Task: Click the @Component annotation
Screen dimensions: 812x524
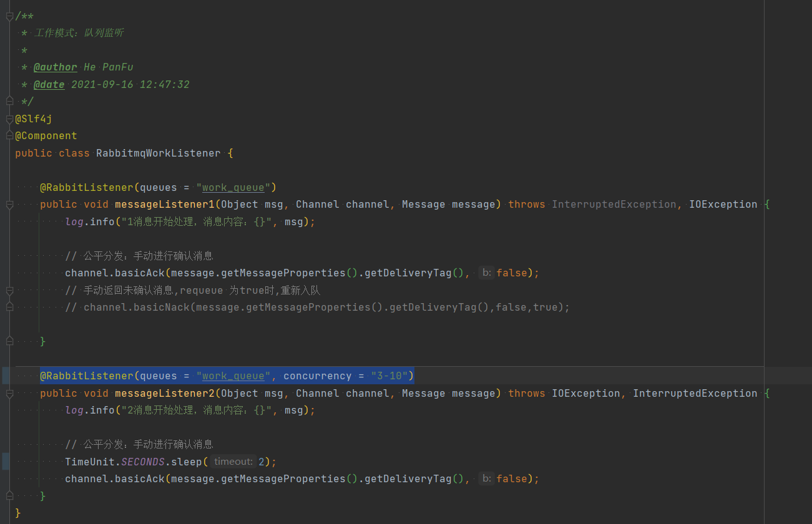Action: coord(46,135)
